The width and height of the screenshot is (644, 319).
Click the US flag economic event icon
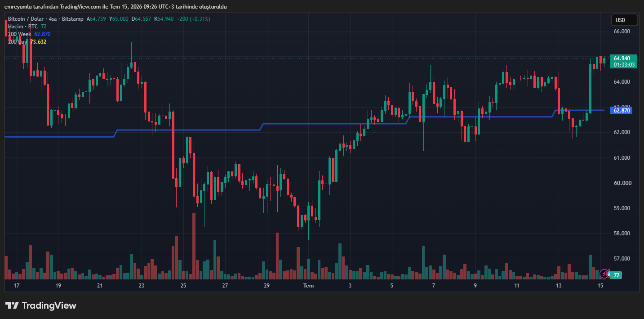tap(608, 274)
